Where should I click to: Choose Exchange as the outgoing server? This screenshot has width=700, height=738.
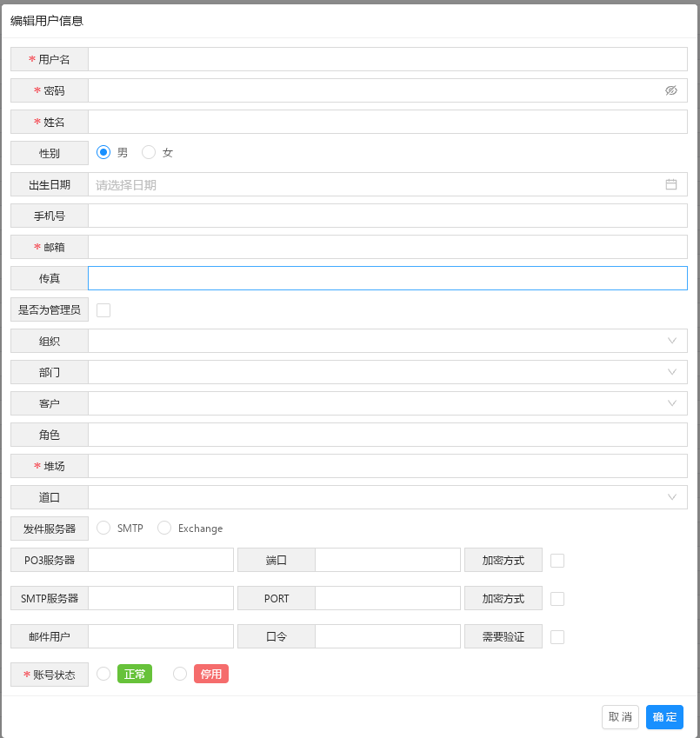click(x=163, y=528)
